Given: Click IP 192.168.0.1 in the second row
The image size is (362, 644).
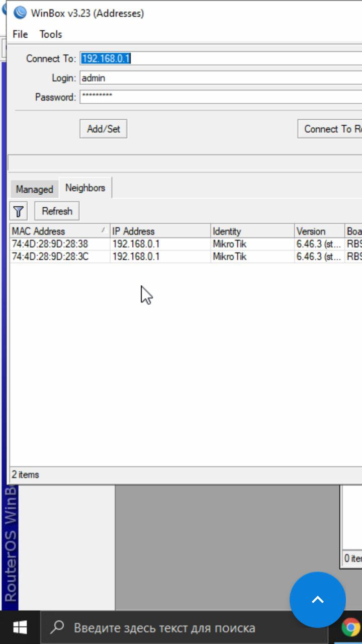Looking at the screenshot, I should point(136,256).
